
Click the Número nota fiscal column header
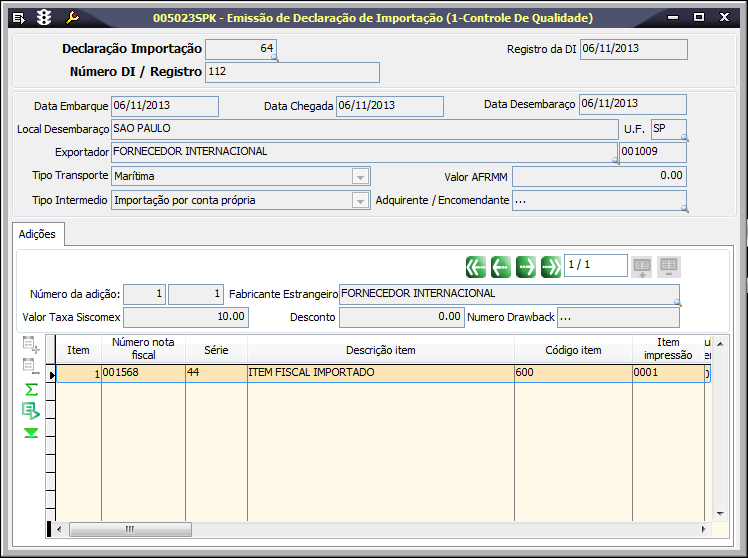pos(143,350)
